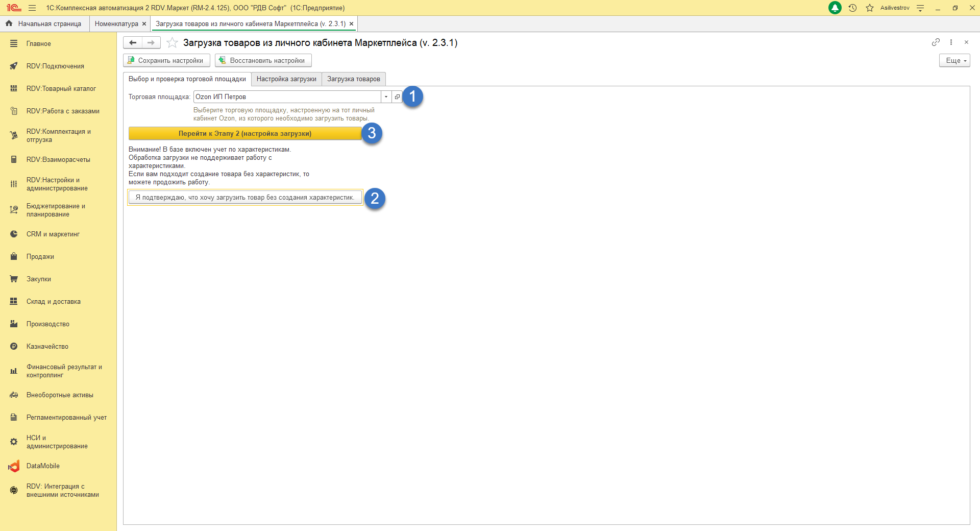Click the Регламентированный учет icon
980x531 pixels.
[14, 417]
